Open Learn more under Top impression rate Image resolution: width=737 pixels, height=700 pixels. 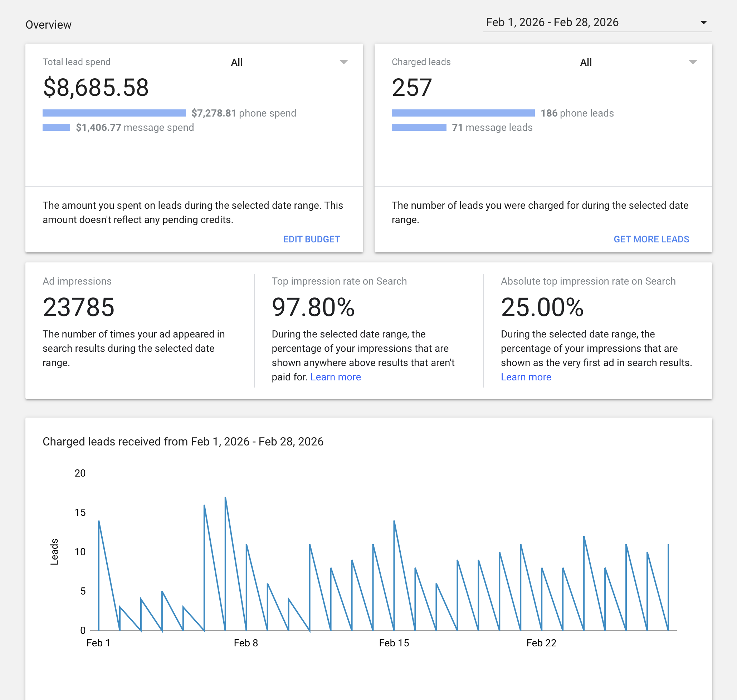pyautogui.click(x=335, y=377)
